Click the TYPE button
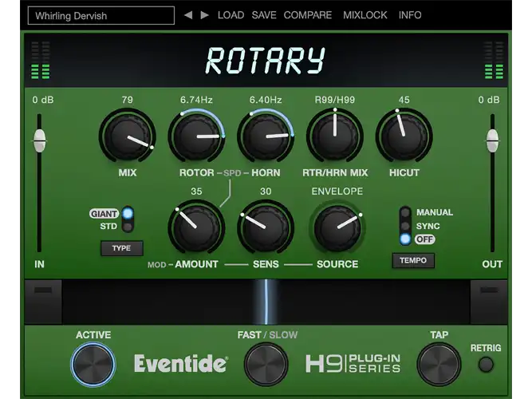The height and width of the screenshot is (399, 532). click(122, 248)
